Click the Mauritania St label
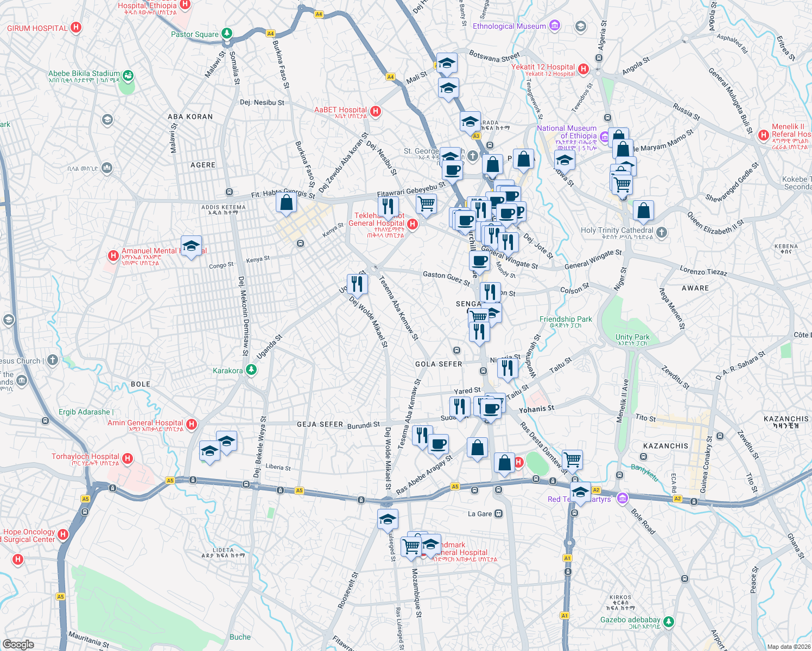This screenshot has width=812, height=651. point(88,640)
